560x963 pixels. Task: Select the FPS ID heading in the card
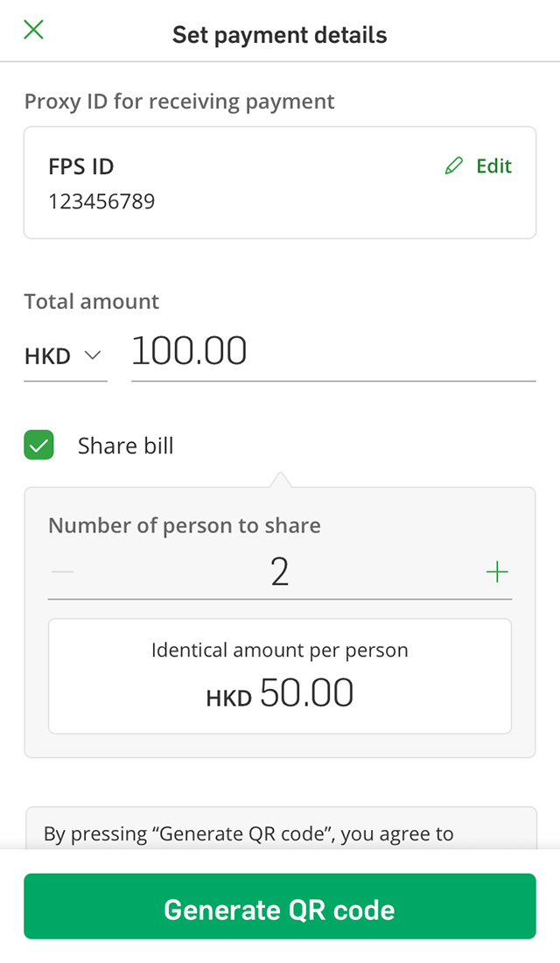(80, 166)
